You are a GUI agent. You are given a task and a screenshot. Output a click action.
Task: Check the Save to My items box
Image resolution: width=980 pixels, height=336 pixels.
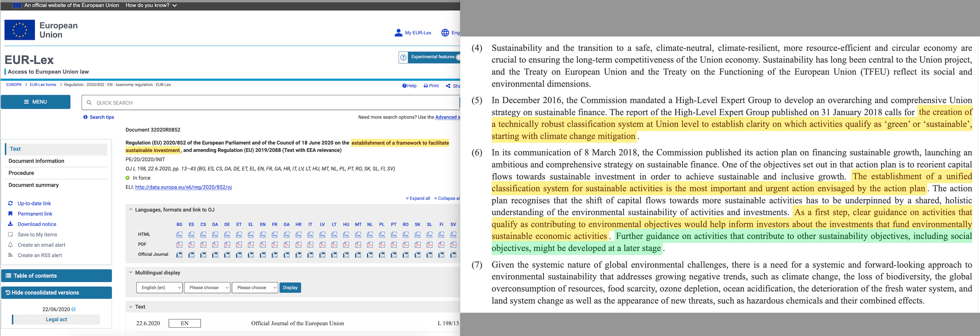pos(10,235)
